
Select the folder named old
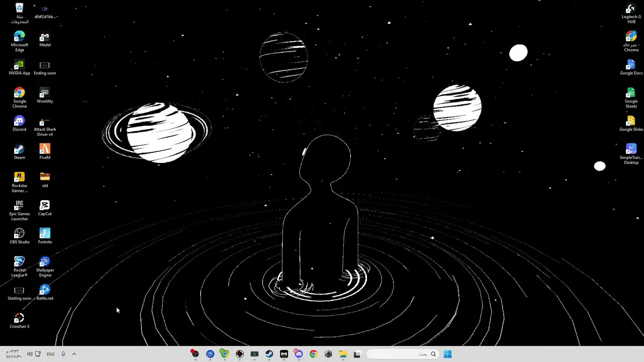[x=45, y=180]
